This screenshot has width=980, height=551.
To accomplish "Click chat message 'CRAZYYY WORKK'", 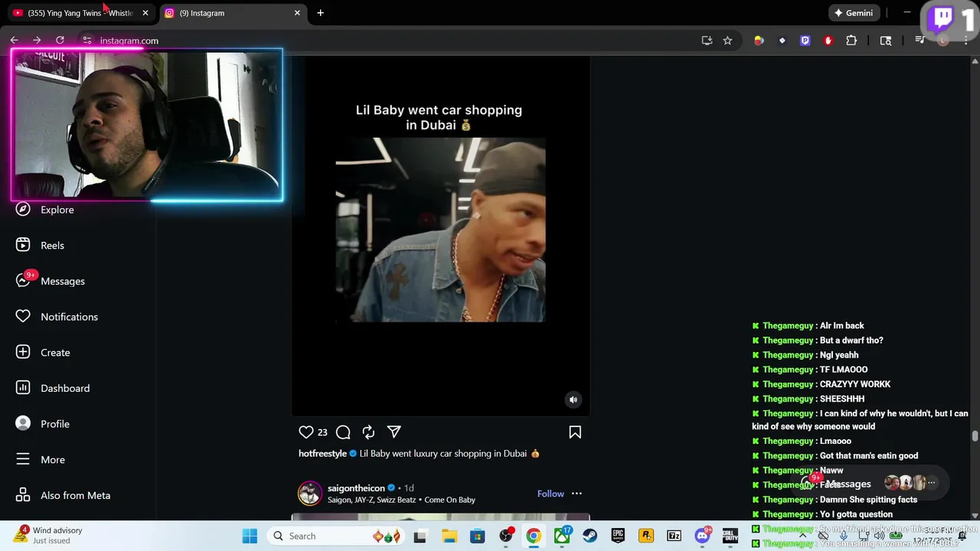I will tap(855, 384).
